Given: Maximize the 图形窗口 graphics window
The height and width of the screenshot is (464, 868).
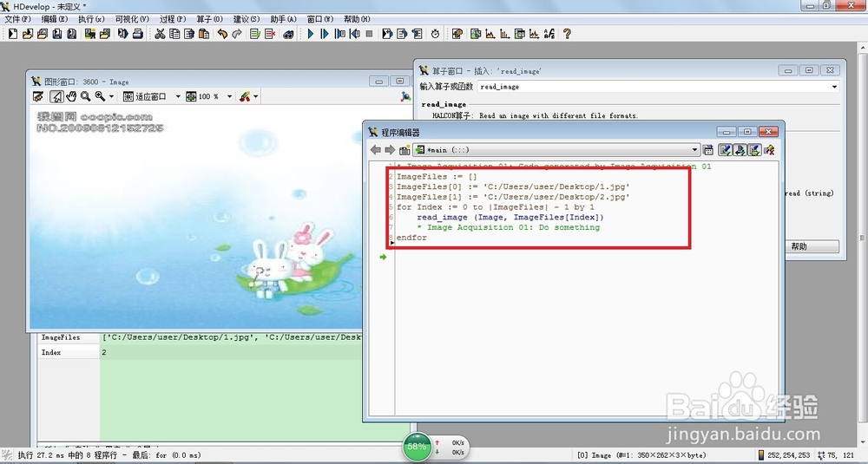Looking at the screenshot, I should pos(399,82).
